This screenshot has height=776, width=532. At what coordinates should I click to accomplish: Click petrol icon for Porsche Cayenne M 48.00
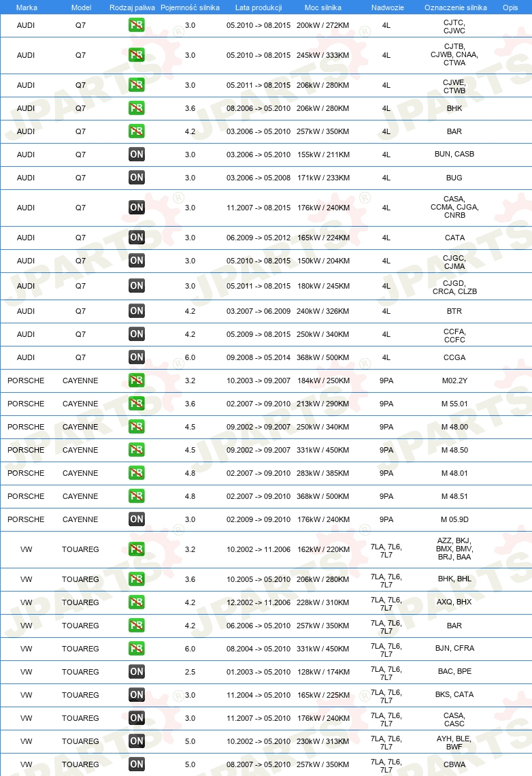click(137, 427)
